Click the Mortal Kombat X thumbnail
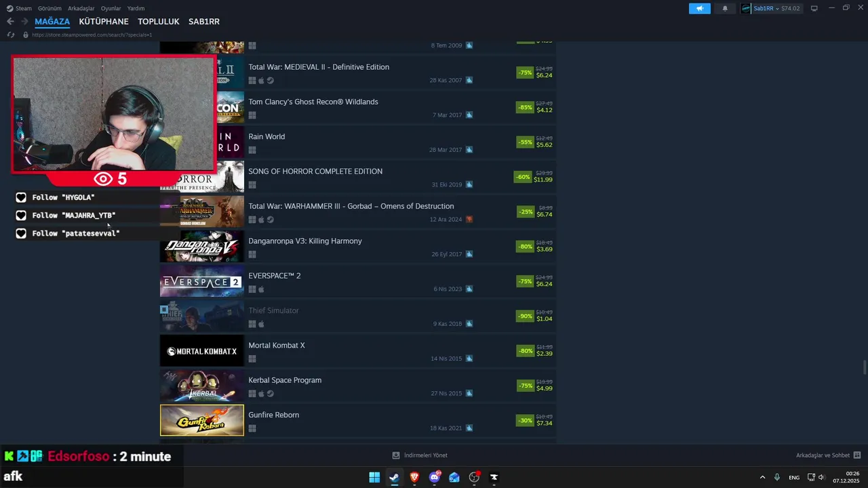The image size is (868, 488). click(x=201, y=350)
